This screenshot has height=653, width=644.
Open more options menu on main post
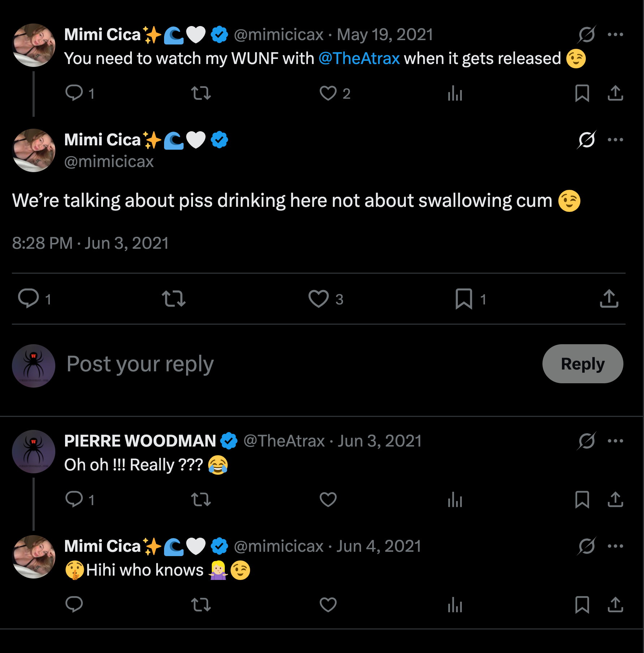pyautogui.click(x=615, y=140)
